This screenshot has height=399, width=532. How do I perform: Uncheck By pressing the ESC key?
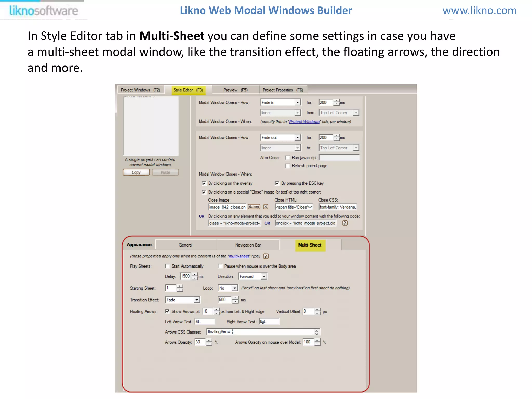pyautogui.click(x=277, y=183)
